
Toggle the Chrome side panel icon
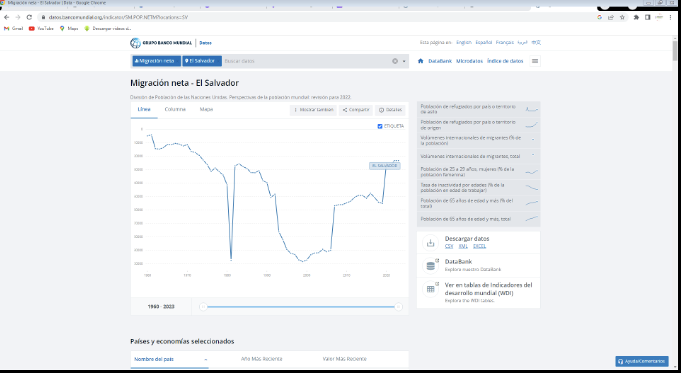pos(647,17)
